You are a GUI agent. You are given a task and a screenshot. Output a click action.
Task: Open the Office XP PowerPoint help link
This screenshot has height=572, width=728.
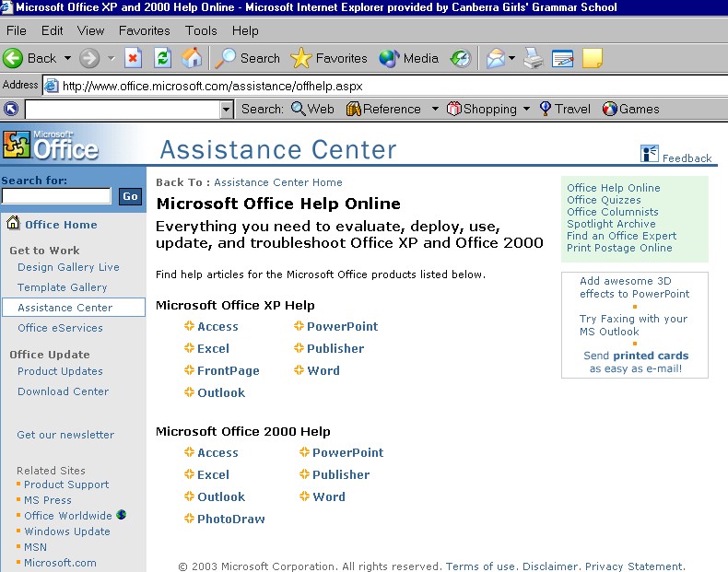[x=342, y=326]
